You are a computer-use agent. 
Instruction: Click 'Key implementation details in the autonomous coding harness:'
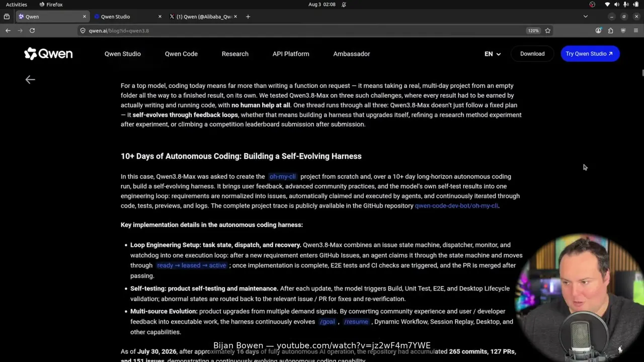tap(212, 225)
